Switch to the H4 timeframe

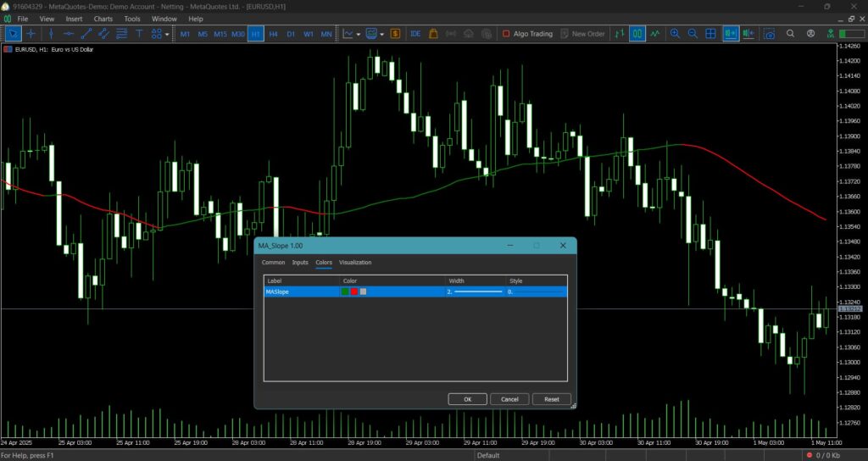[273, 34]
